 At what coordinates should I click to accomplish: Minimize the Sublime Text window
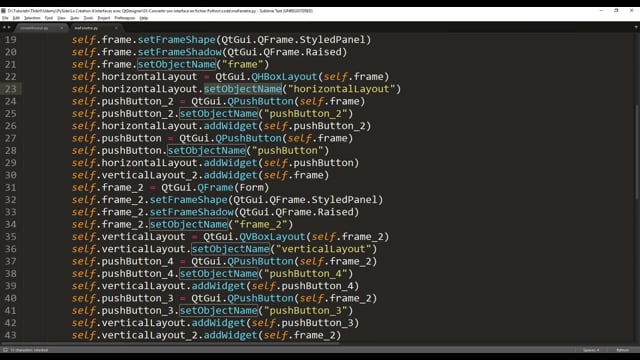pyautogui.click(x=601, y=11)
